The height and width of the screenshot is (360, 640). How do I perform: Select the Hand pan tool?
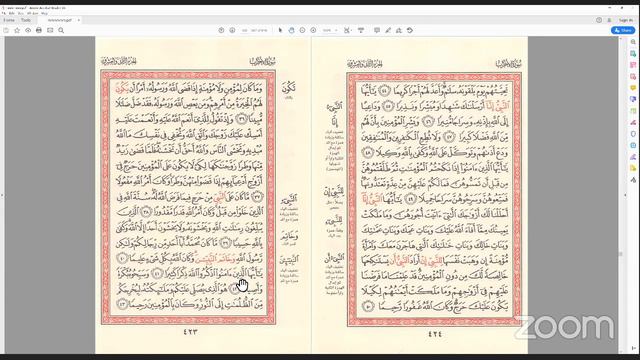point(291,30)
